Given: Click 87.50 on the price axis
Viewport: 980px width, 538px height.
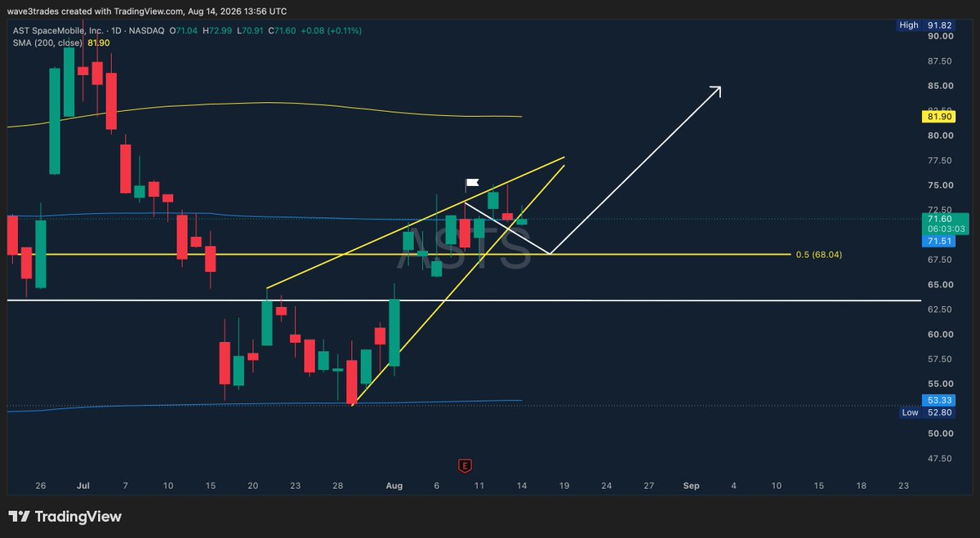Looking at the screenshot, I should coord(940,61).
